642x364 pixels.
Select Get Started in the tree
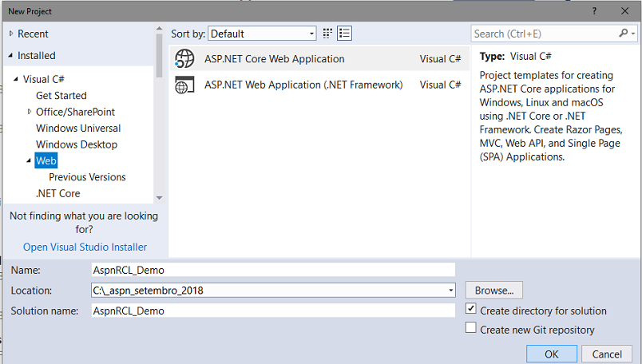61,96
